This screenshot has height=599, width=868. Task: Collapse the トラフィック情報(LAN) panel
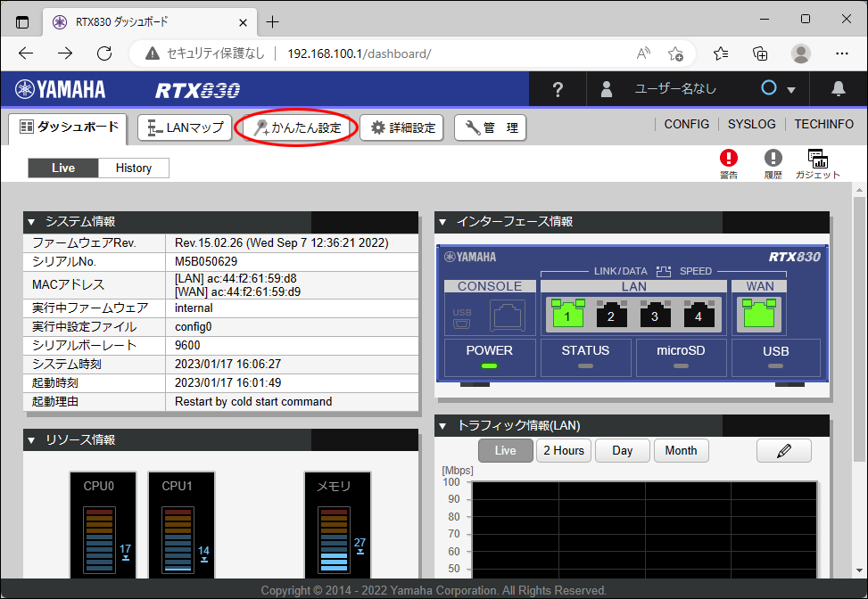[x=442, y=426]
